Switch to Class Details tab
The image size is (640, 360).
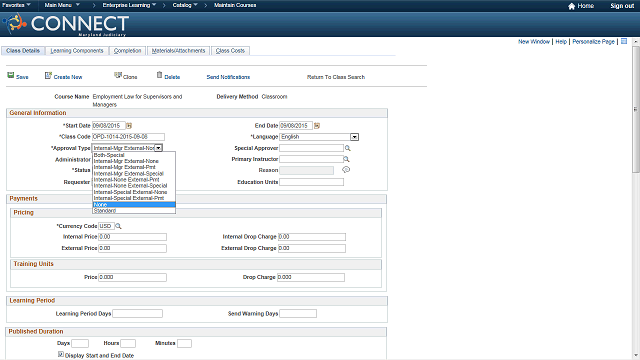click(x=23, y=51)
